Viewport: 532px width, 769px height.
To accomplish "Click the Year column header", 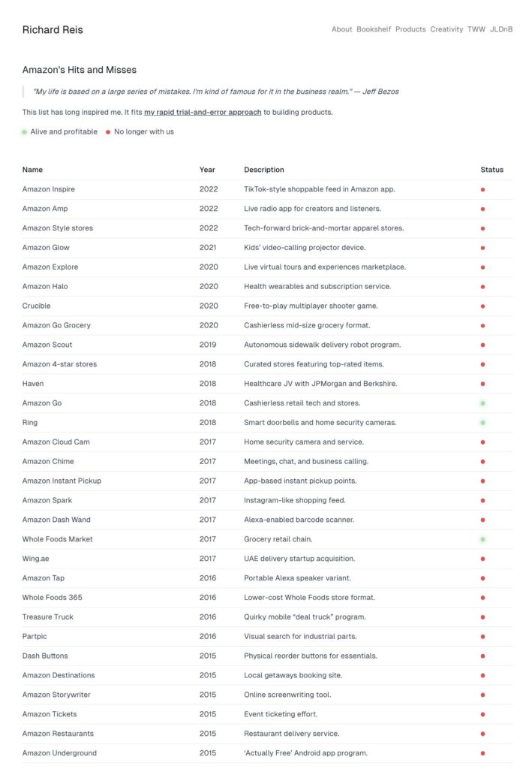I will coord(207,170).
